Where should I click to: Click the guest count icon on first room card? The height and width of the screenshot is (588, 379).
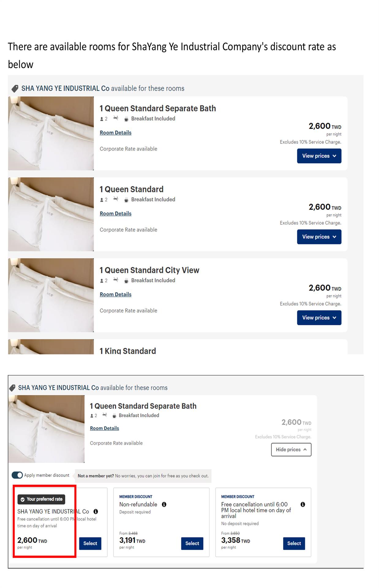(x=102, y=119)
